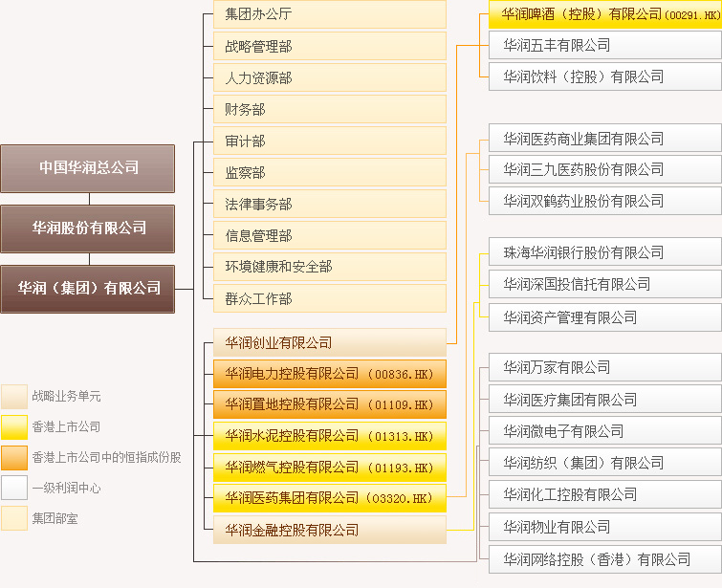Open 华润燃气控股有限公司 (01193.HK)
Viewport: 722px width, 588px height.
coord(330,468)
